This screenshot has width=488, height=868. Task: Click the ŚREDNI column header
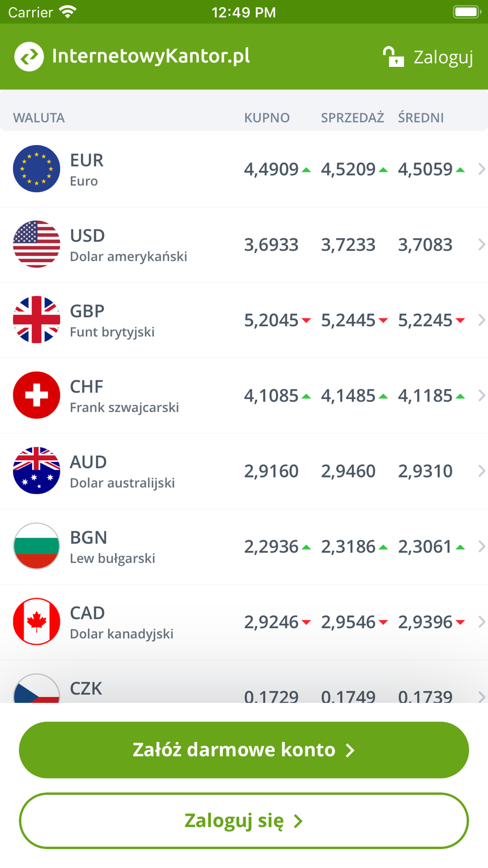click(x=421, y=117)
